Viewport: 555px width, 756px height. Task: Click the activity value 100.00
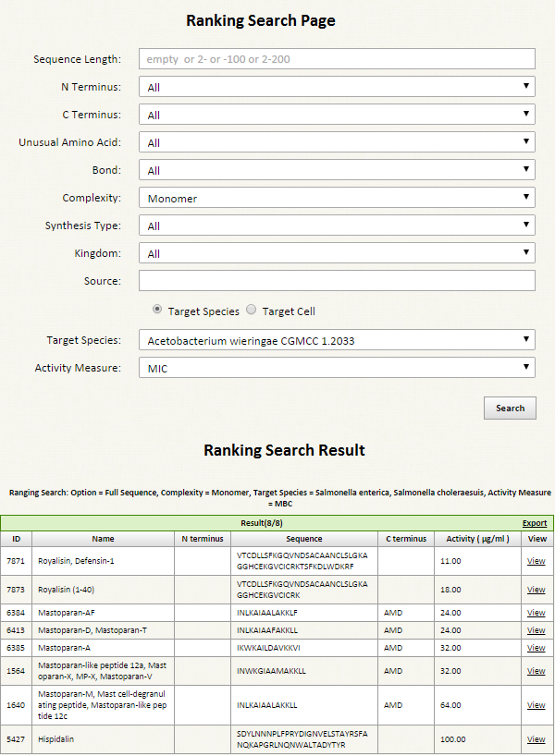[452, 739]
